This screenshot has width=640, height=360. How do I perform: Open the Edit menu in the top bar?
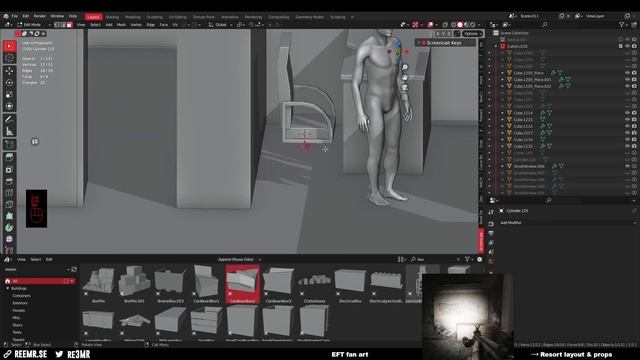(26, 16)
